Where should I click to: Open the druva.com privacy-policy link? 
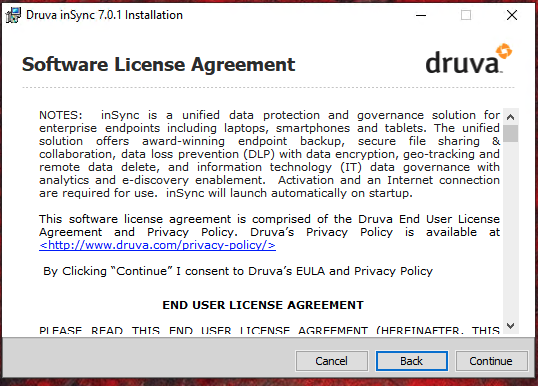tap(157, 245)
